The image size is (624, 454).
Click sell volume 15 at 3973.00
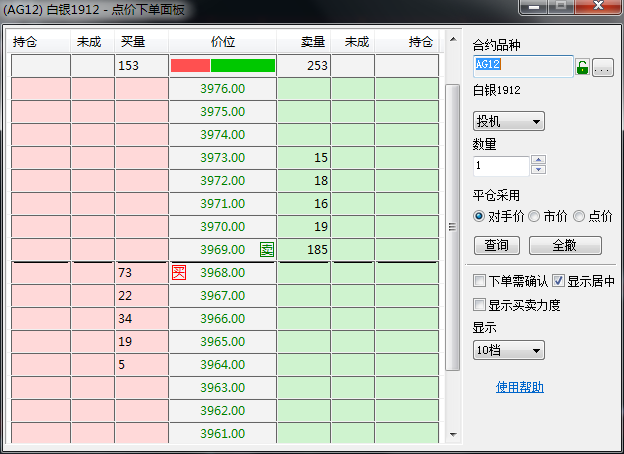click(x=321, y=158)
